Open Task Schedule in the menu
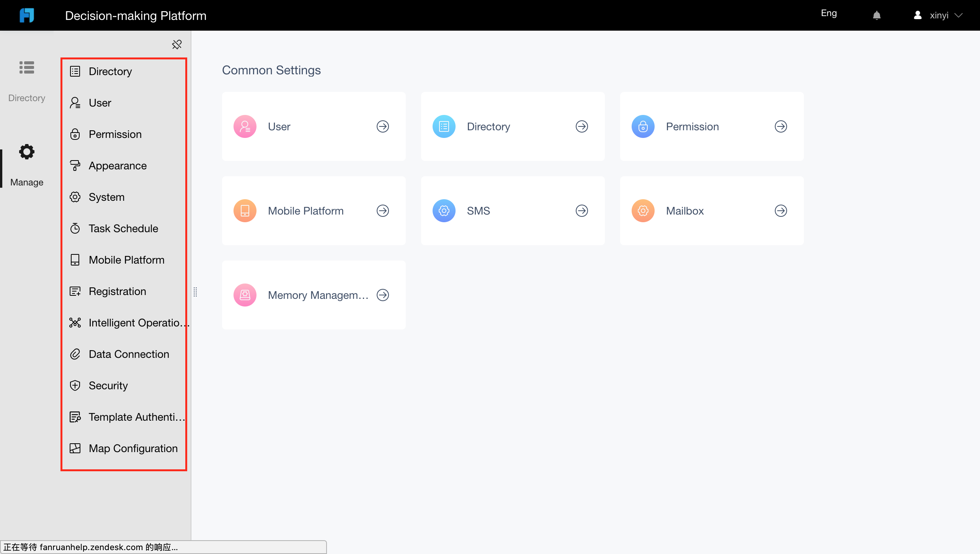Viewport: 980px width, 554px height. point(124,228)
